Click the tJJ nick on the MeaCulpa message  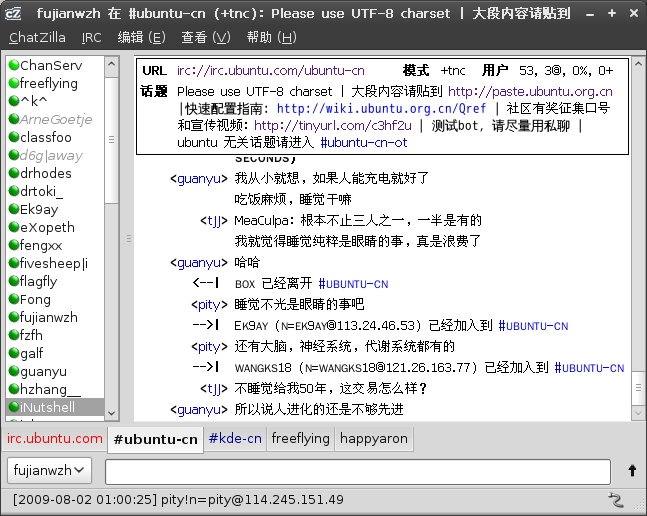[x=214, y=220]
